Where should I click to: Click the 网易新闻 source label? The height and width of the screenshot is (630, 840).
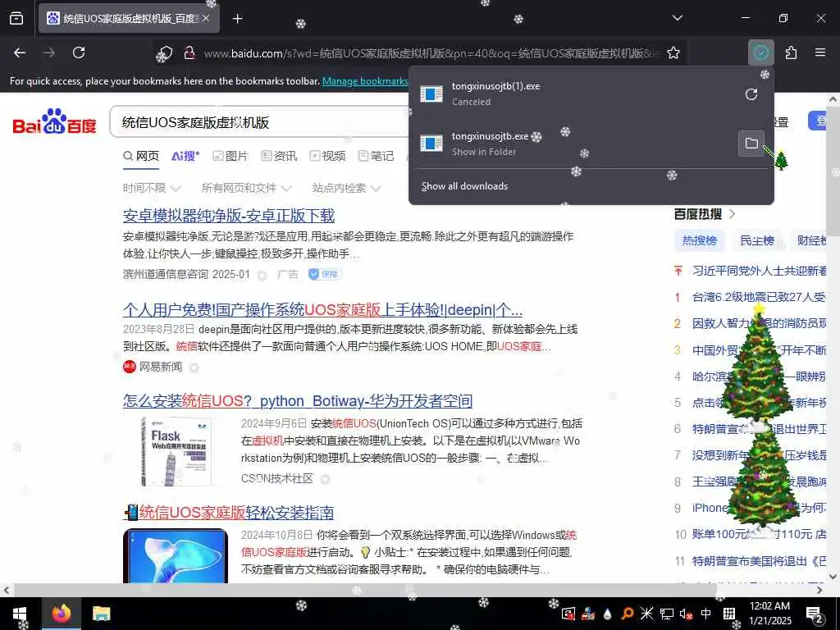click(161, 367)
